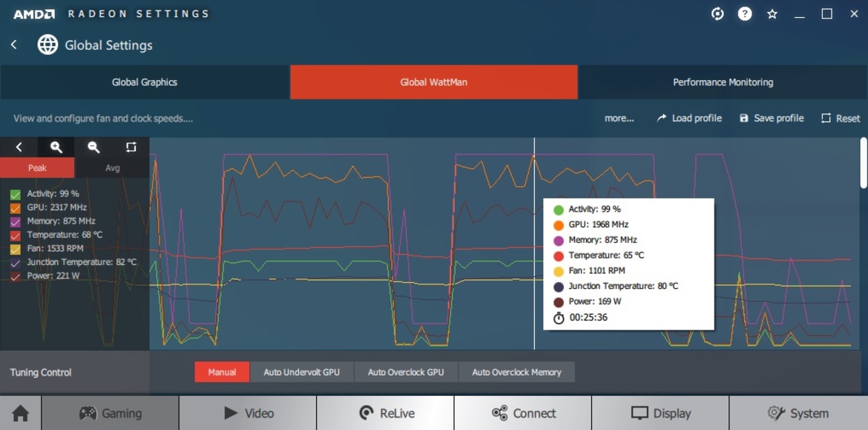Zoom out on the WattMan graph

click(x=93, y=147)
